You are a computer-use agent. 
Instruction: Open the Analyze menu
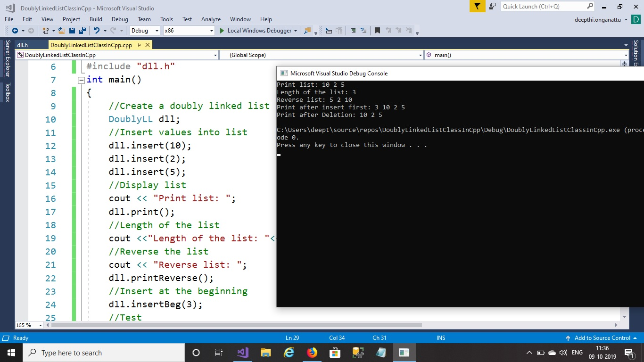(211, 19)
